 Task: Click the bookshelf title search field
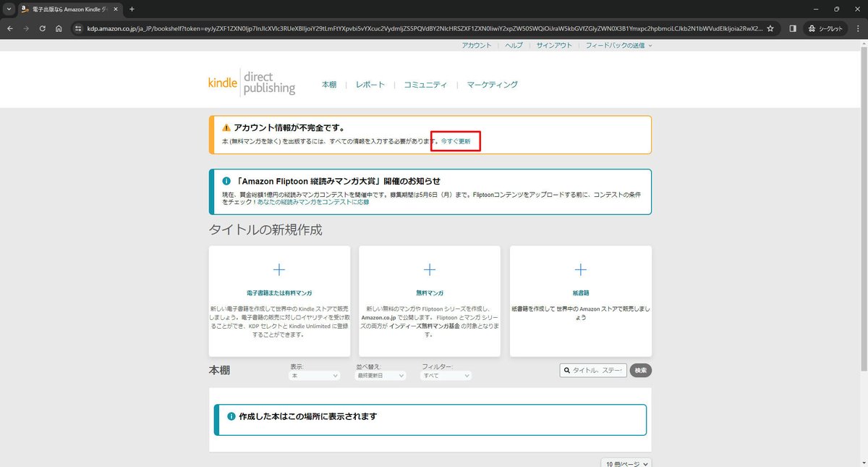point(593,370)
